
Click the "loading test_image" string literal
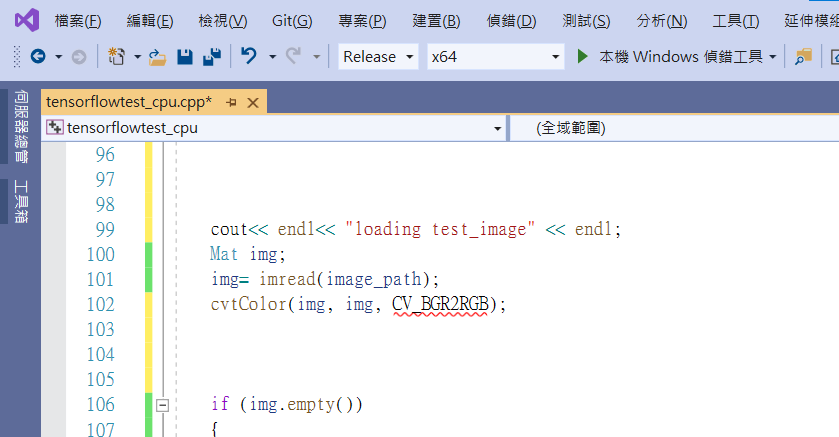tap(440, 229)
